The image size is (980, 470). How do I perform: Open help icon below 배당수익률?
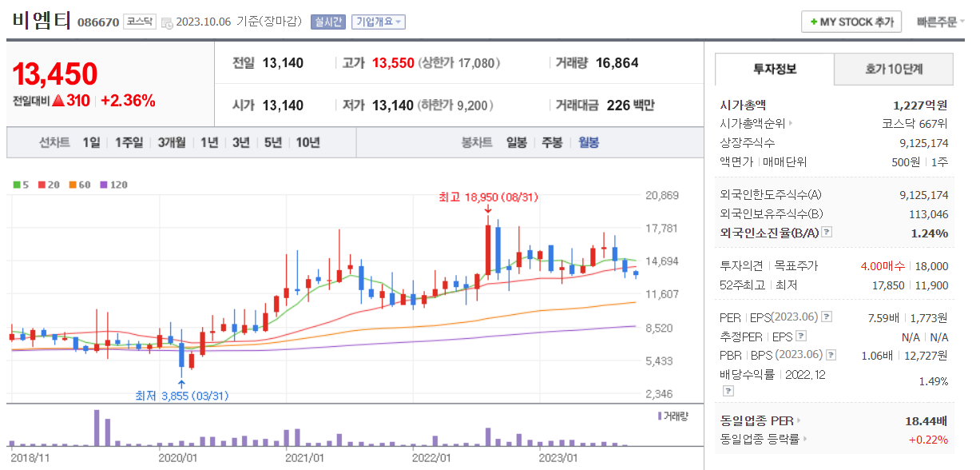[x=728, y=391]
